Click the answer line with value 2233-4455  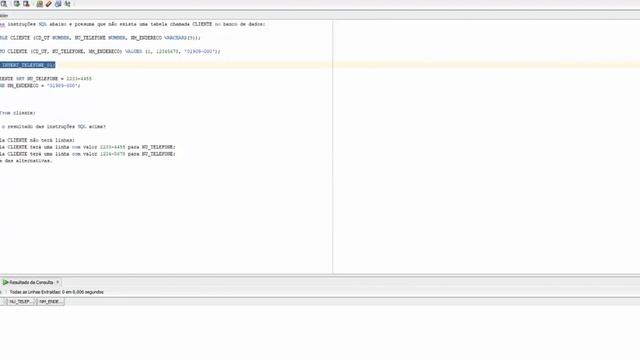(88, 147)
